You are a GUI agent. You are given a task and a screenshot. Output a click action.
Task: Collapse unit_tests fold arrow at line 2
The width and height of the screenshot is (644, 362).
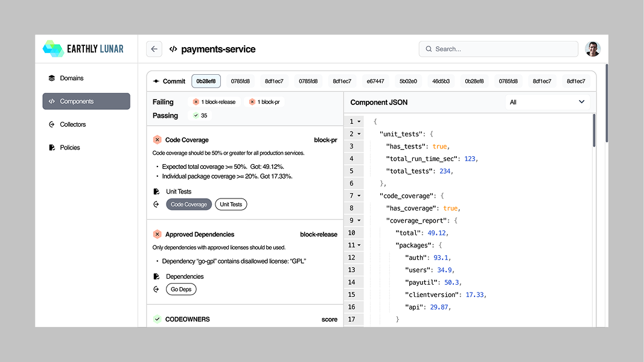point(359,134)
